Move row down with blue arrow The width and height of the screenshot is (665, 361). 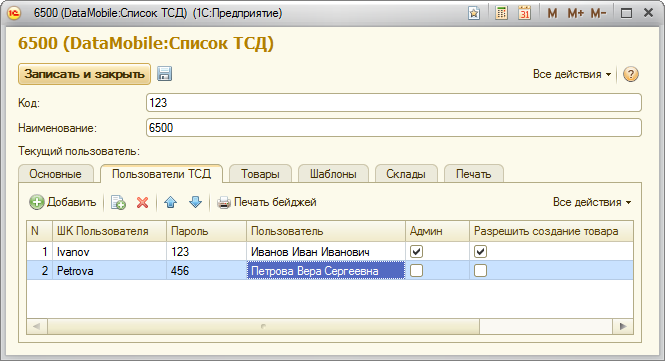point(196,202)
